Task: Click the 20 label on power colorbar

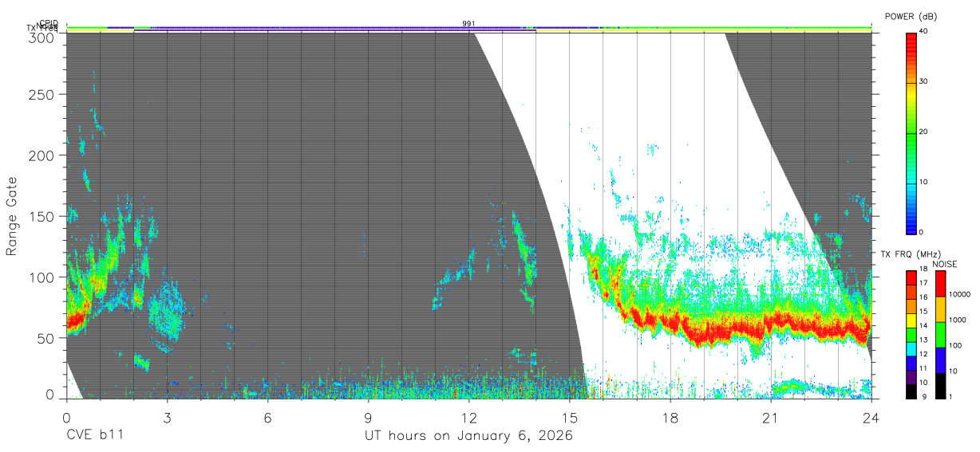Action: coord(924,132)
